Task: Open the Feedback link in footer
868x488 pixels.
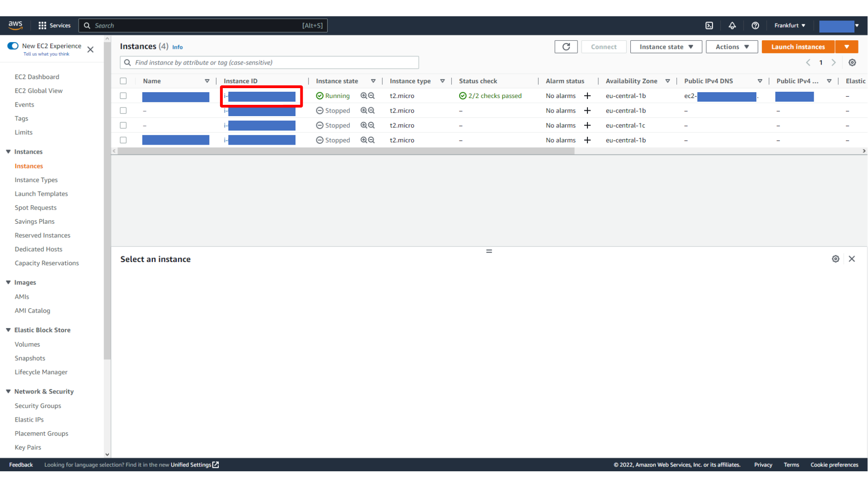Action: tap(21, 465)
